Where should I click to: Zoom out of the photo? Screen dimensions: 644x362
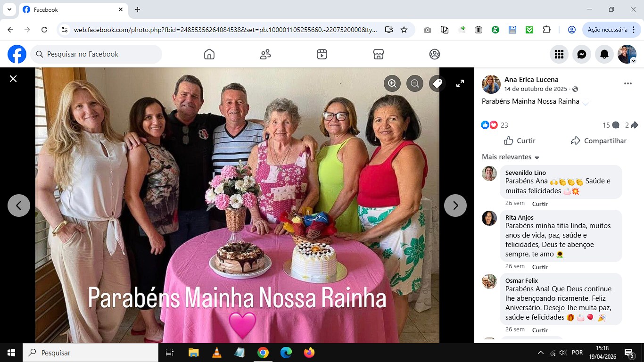tap(415, 83)
